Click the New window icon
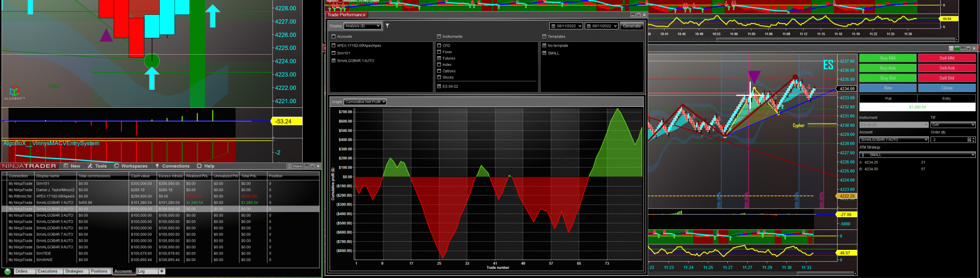This screenshot has width=980, height=278. click(66, 166)
